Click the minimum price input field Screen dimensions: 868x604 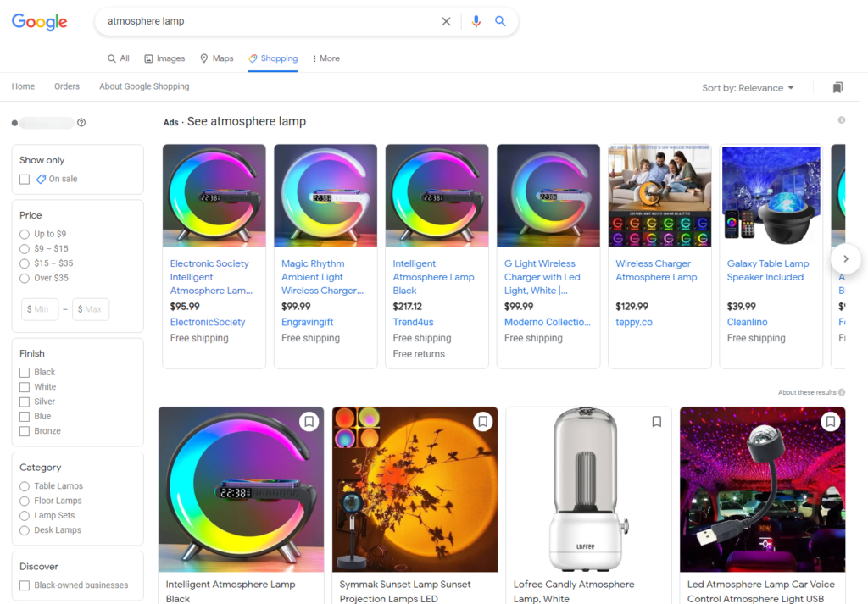coord(40,309)
